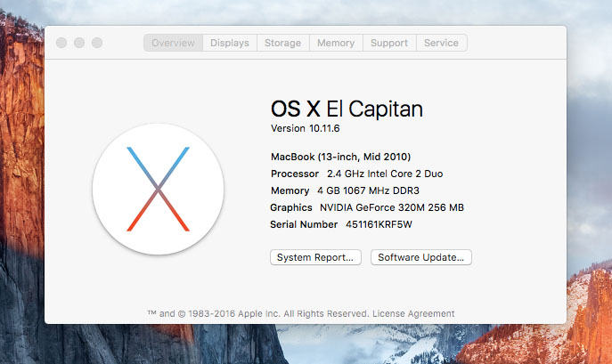
Task: Go to the Memory tab
Action: click(x=336, y=43)
